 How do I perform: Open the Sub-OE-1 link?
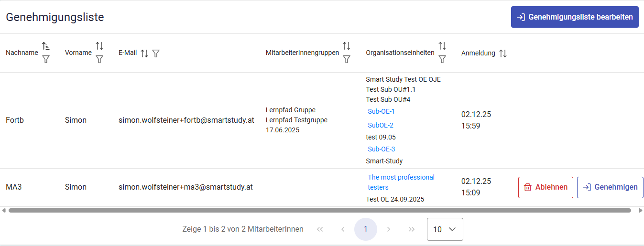pyautogui.click(x=381, y=111)
